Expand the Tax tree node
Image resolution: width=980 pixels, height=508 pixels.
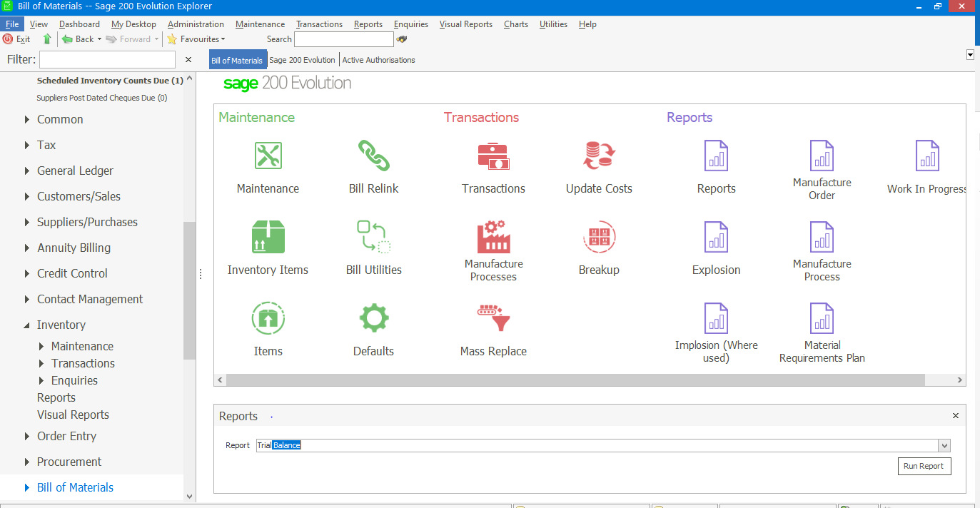coord(27,145)
